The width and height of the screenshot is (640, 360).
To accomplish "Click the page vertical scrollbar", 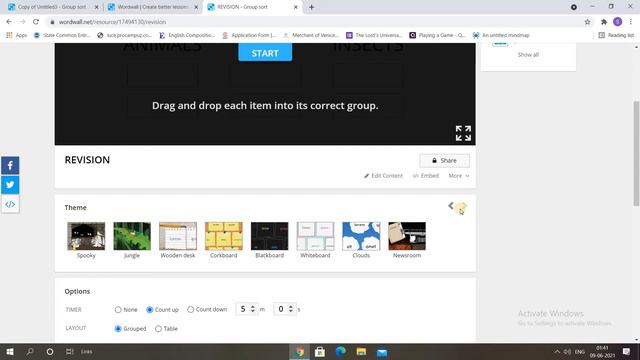I will click(x=636, y=153).
